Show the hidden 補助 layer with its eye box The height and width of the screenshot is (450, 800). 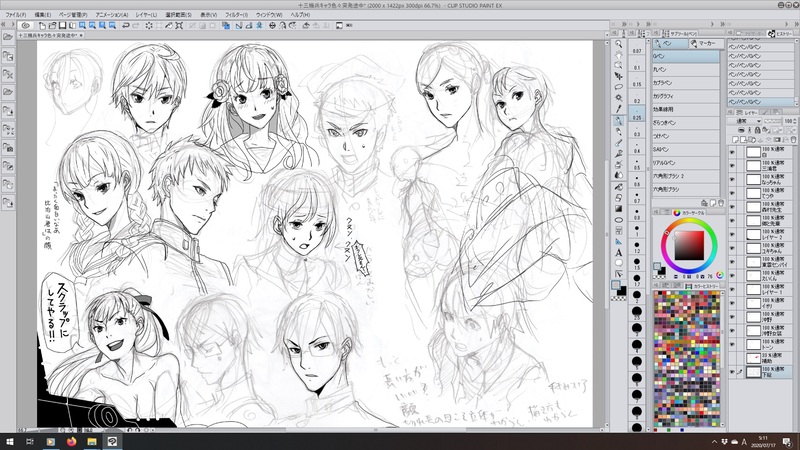point(733,358)
